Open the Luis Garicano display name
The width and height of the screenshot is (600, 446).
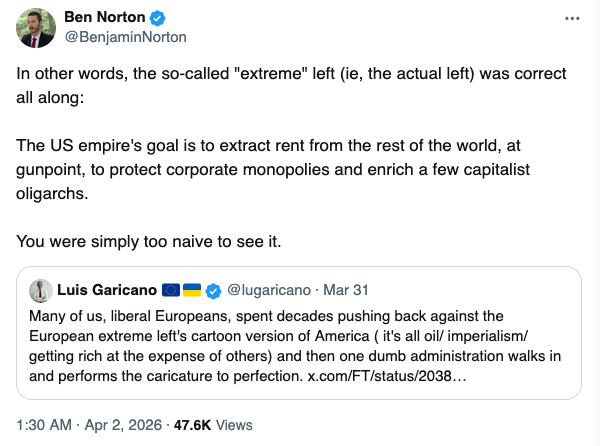pos(107,291)
